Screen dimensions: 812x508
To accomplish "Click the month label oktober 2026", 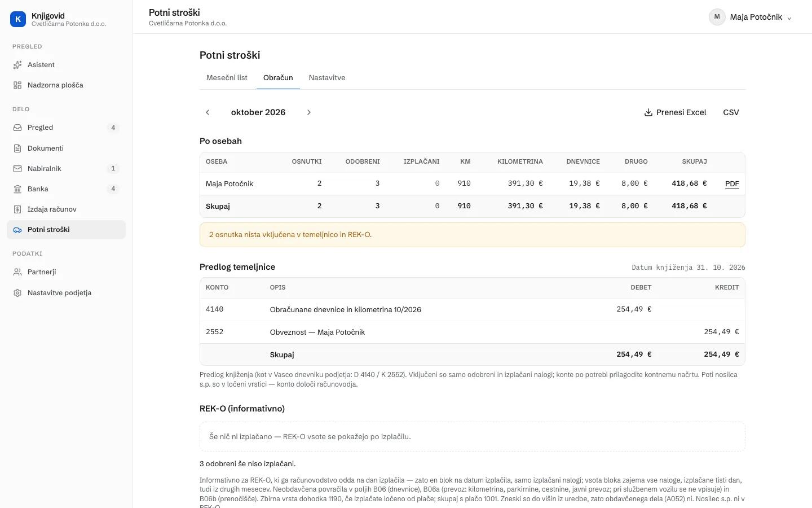I will [258, 112].
